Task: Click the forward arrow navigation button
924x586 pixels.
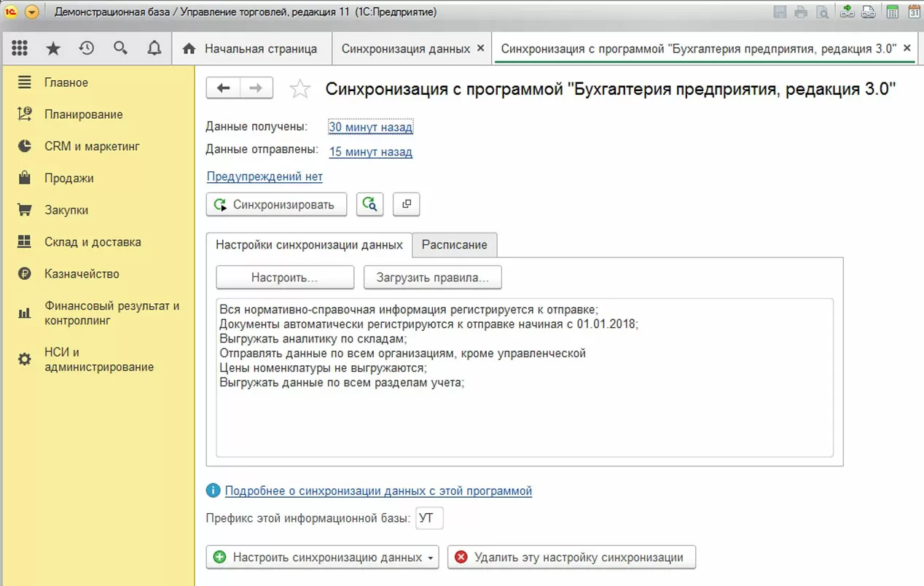Action: coord(257,88)
